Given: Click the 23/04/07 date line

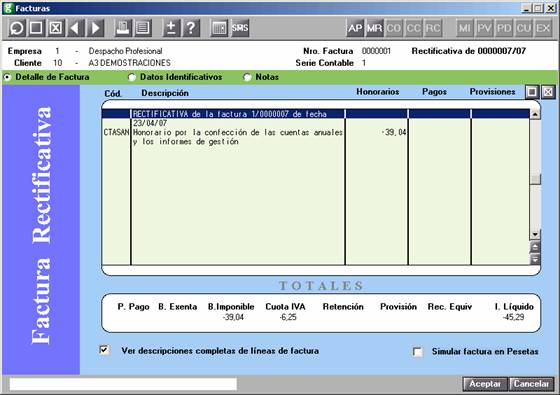Looking at the screenshot, I should 150,123.
